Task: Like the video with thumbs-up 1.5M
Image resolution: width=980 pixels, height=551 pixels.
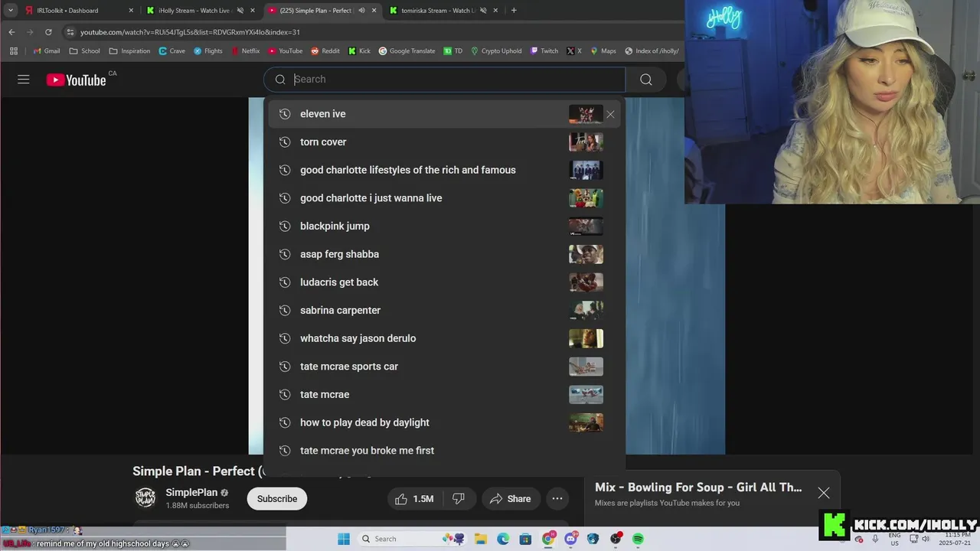Action: click(414, 499)
